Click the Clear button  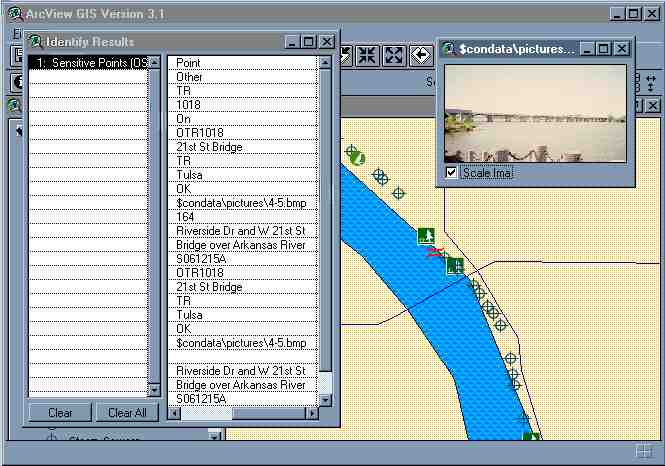tap(60, 413)
